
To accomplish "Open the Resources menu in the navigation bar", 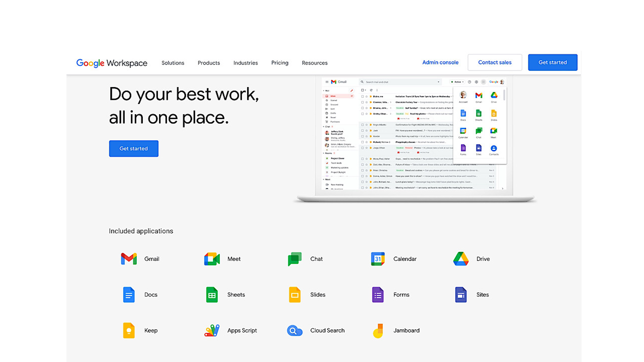I will 314,63.
